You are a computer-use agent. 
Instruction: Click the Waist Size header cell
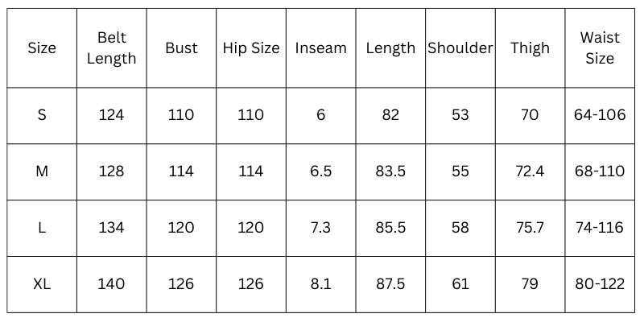tap(600, 48)
